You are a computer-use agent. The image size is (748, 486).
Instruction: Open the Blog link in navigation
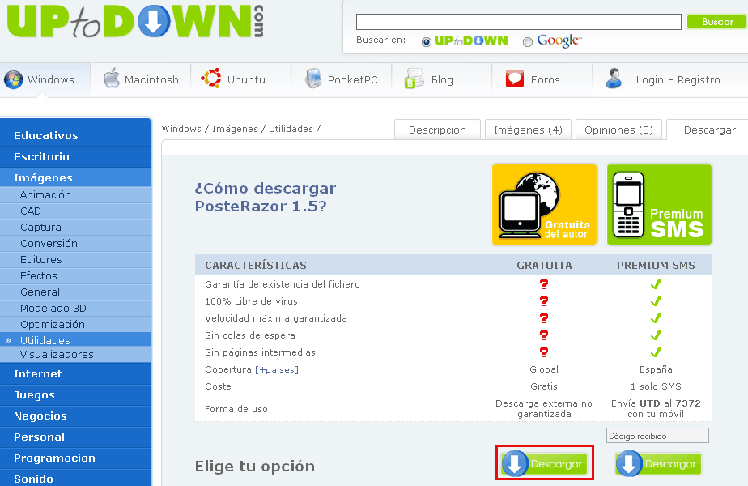pyautogui.click(x=441, y=80)
